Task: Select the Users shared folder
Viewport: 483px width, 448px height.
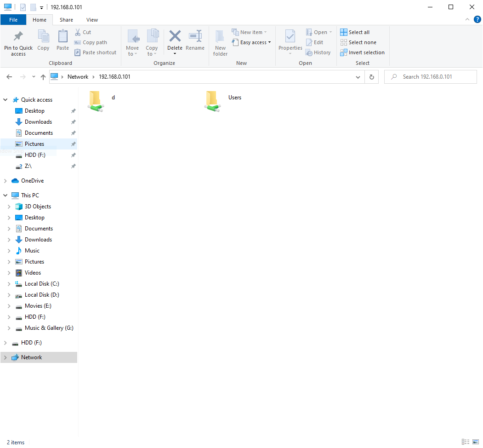Action: tap(223, 101)
